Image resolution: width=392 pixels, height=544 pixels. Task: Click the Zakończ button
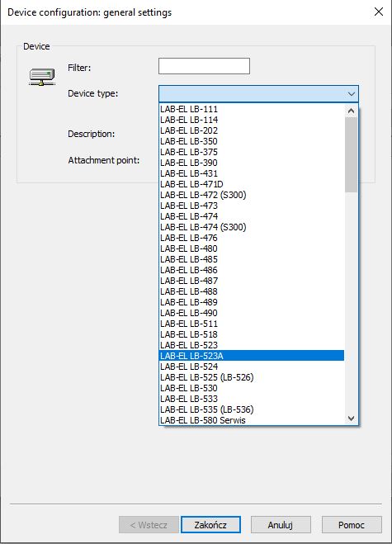click(210, 524)
